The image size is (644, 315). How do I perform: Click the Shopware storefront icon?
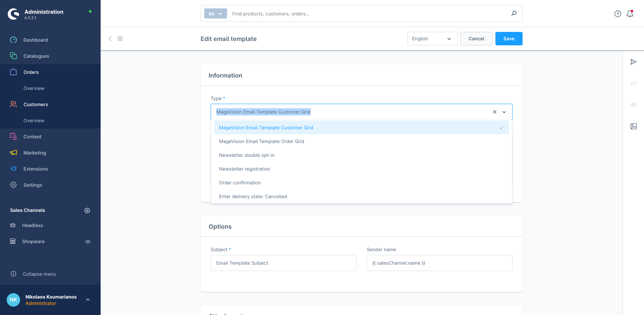(x=13, y=241)
